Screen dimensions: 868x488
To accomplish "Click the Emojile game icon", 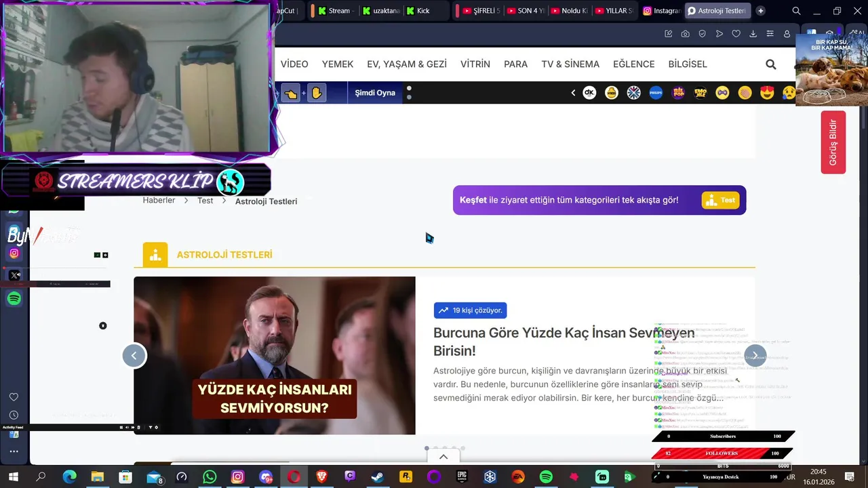I will (701, 93).
